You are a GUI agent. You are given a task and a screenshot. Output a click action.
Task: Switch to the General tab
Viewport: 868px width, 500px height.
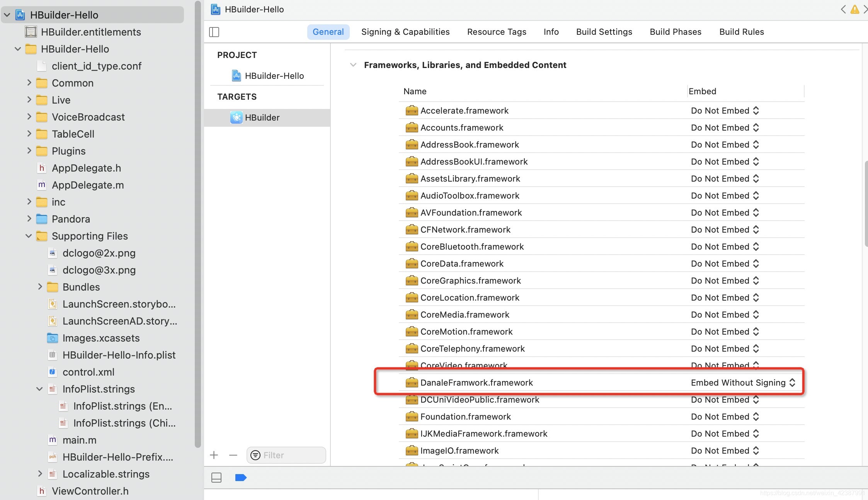coord(328,32)
